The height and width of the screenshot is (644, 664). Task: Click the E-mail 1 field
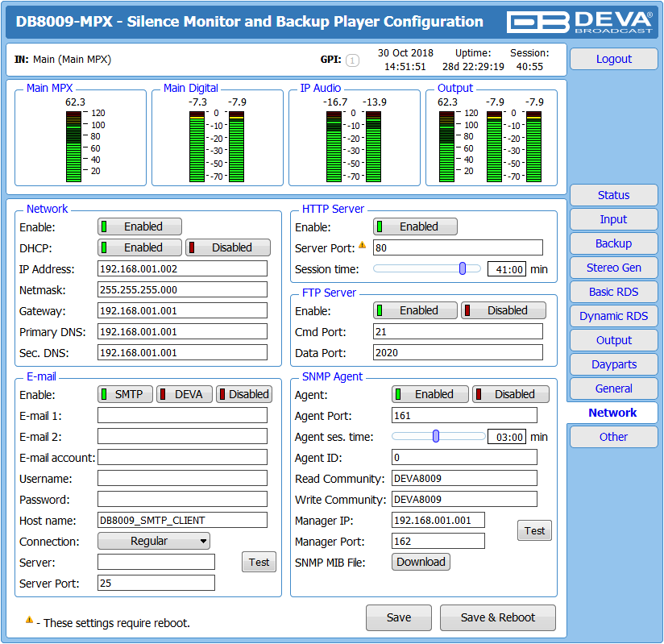pyautogui.click(x=182, y=416)
